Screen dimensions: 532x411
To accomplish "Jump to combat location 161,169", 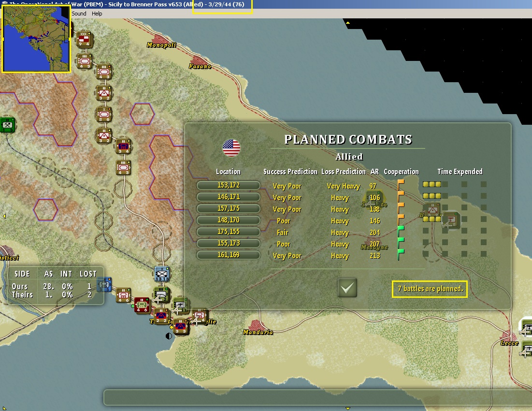I will pos(229,255).
